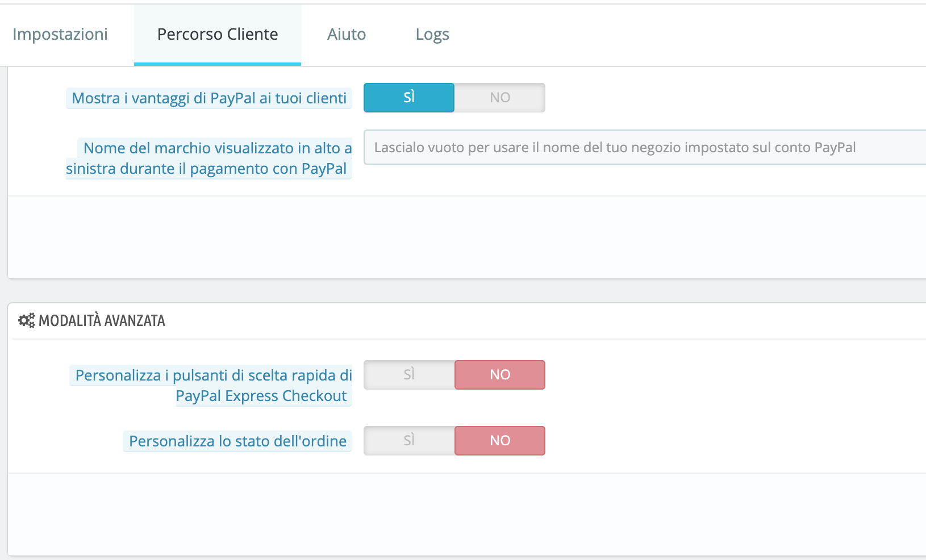Click the 'Mostra i vantaggi di PayPal' label
Screen dimensions: 926x560
click(209, 98)
